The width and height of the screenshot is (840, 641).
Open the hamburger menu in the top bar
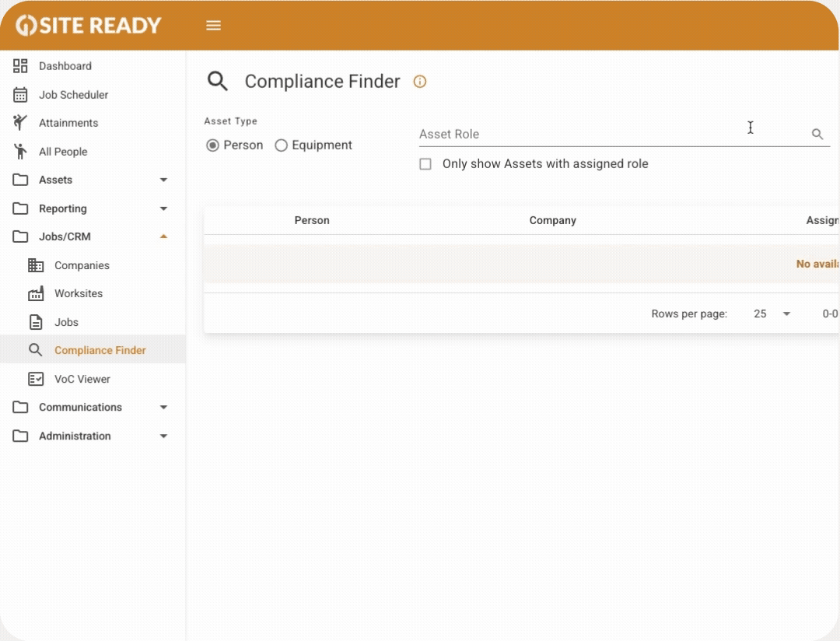pos(213,25)
